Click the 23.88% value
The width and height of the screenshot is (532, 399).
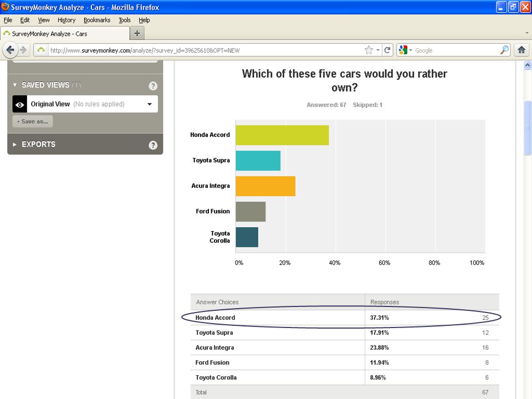379,347
